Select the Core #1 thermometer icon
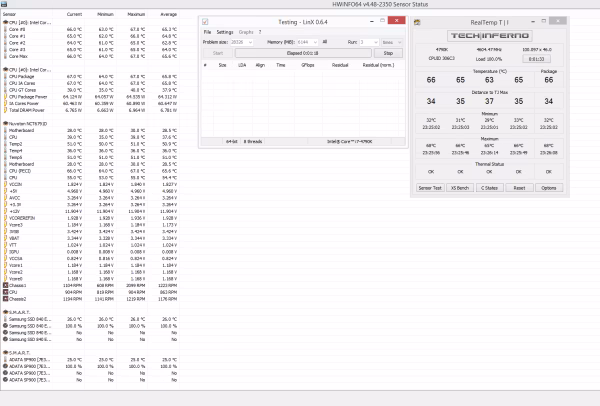This screenshot has width=600, height=406. pyautogui.click(x=5, y=36)
